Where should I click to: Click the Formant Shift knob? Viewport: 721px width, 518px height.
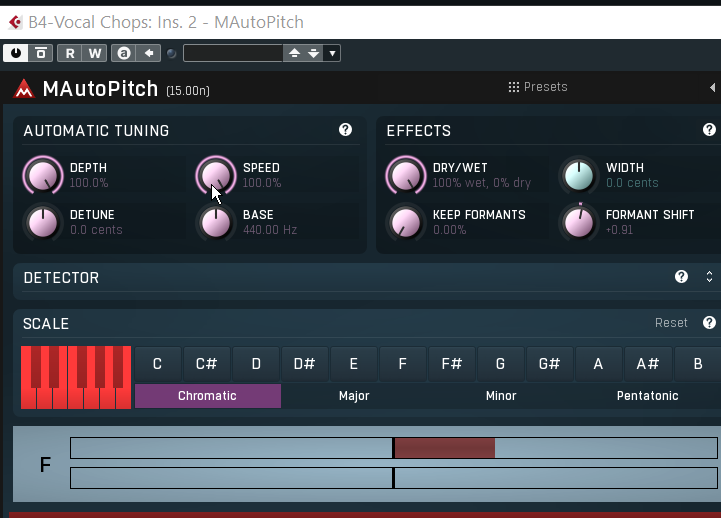click(578, 222)
